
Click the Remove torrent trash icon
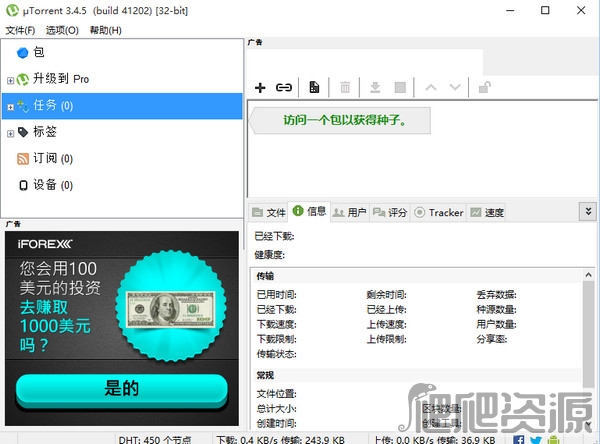point(345,87)
